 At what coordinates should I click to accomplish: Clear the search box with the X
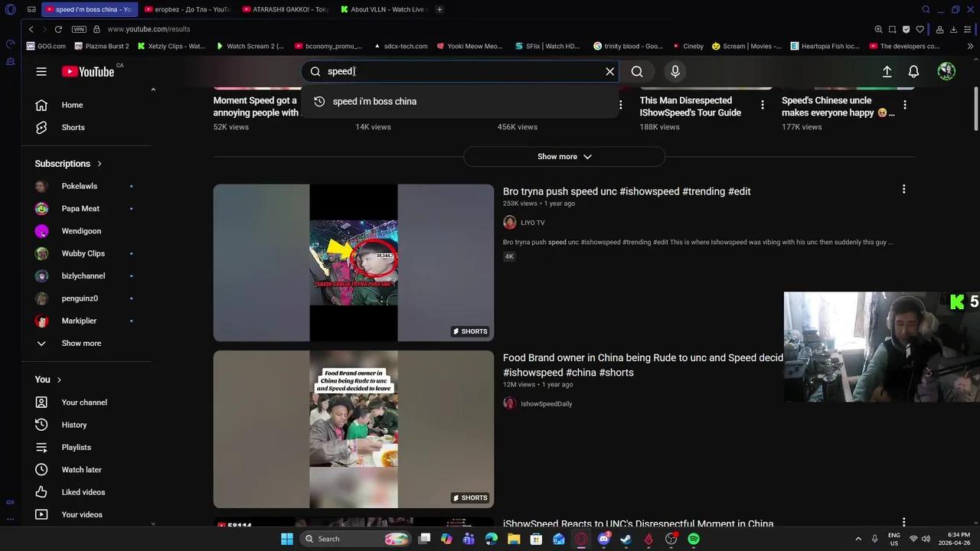[610, 71]
